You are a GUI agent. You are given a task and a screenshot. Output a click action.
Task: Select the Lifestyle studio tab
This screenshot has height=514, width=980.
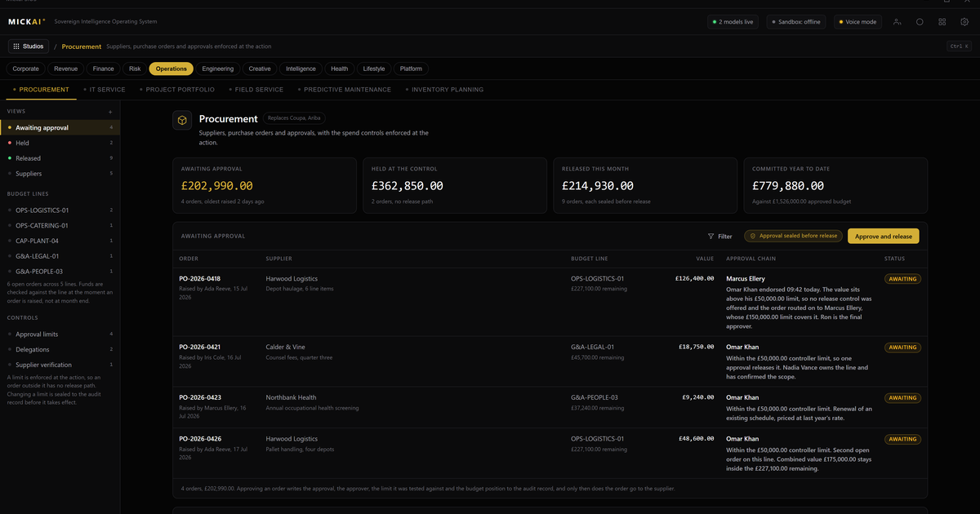(374, 69)
